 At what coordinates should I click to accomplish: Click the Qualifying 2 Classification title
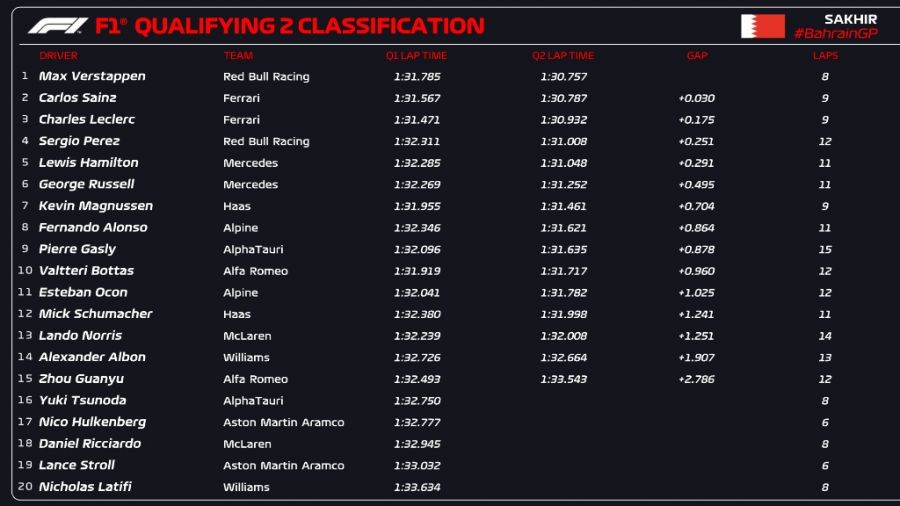click(309, 27)
